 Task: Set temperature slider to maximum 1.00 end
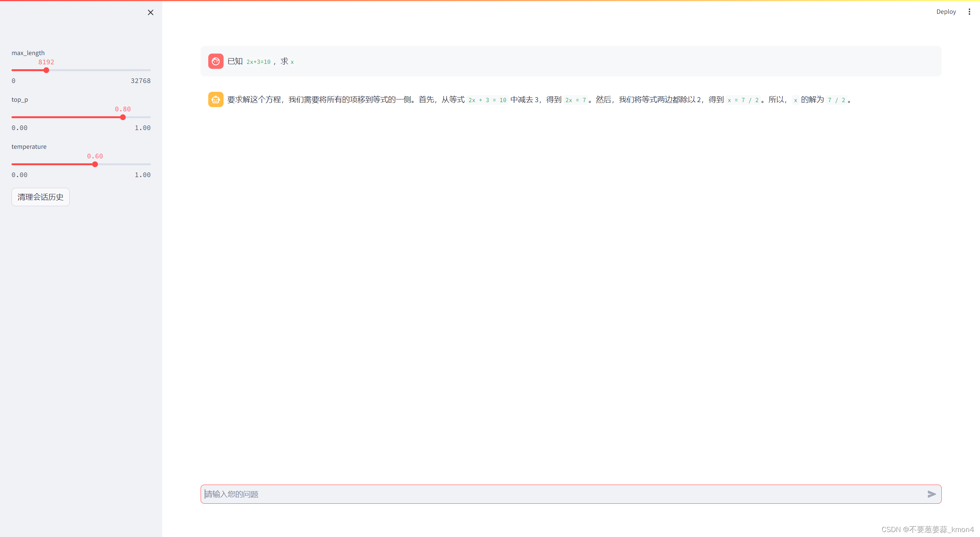click(x=150, y=164)
